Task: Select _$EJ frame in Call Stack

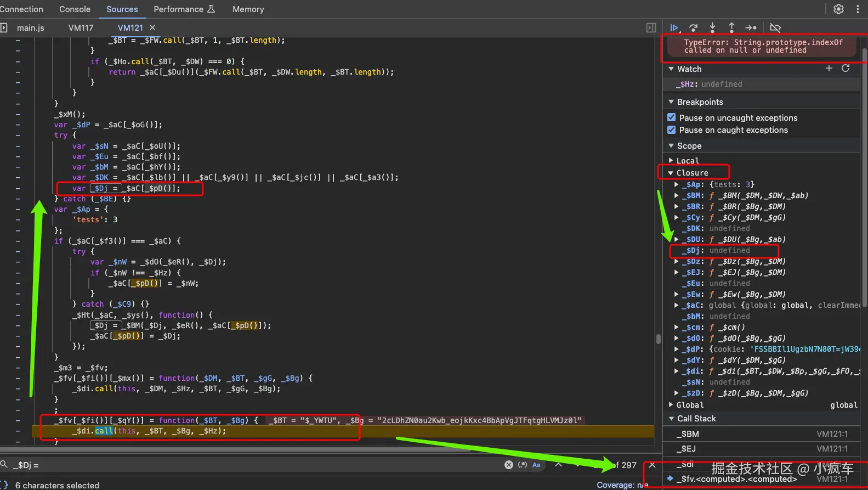Action: 762,449
